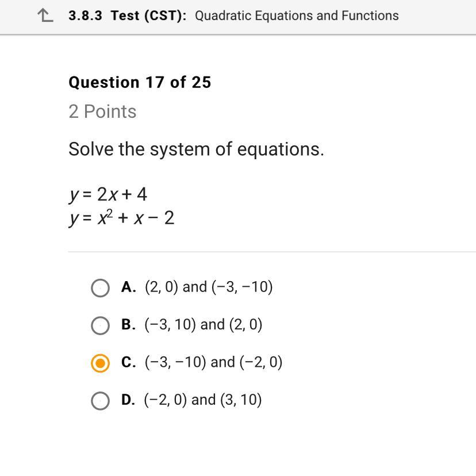The width and height of the screenshot is (476, 476).
Task: Select radio button for answer B
Action: click(100, 325)
